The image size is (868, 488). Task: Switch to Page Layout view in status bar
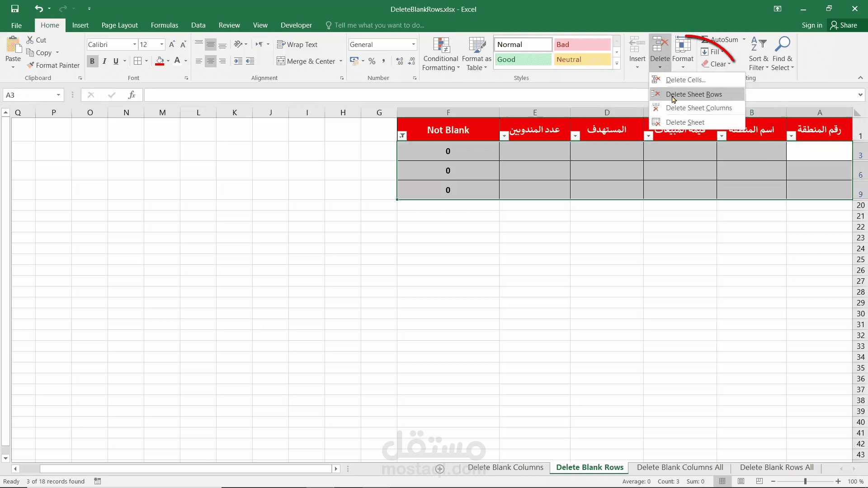point(741,481)
